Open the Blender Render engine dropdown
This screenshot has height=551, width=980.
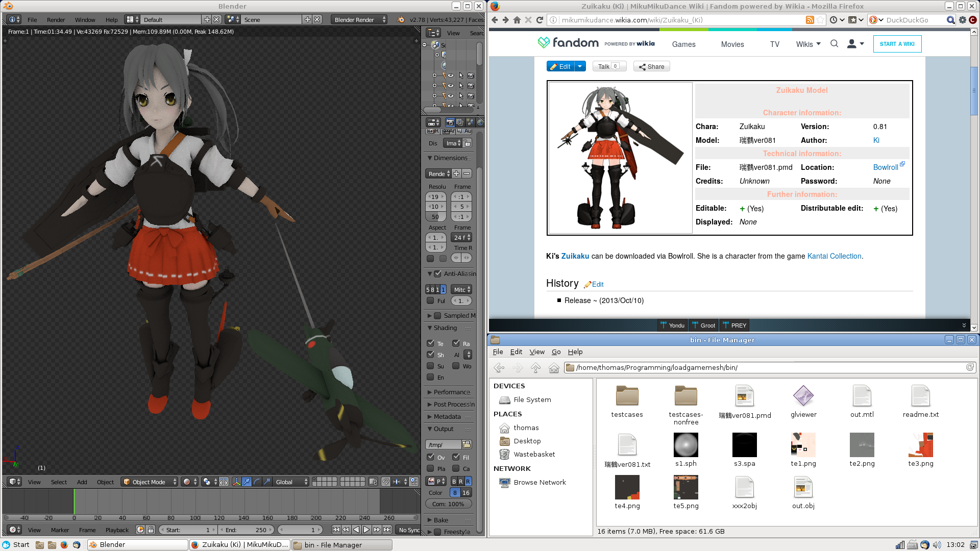[x=359, y=19]
